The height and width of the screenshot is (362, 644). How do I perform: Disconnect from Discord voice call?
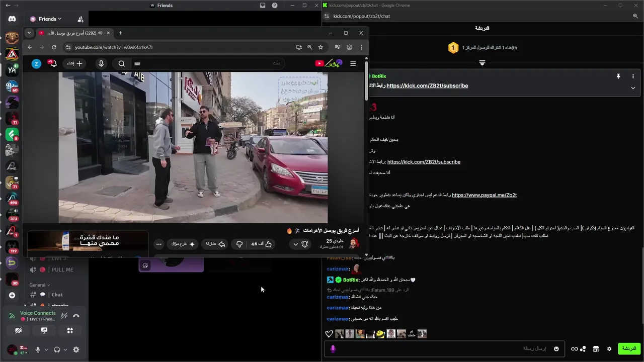tap(76, 316)
